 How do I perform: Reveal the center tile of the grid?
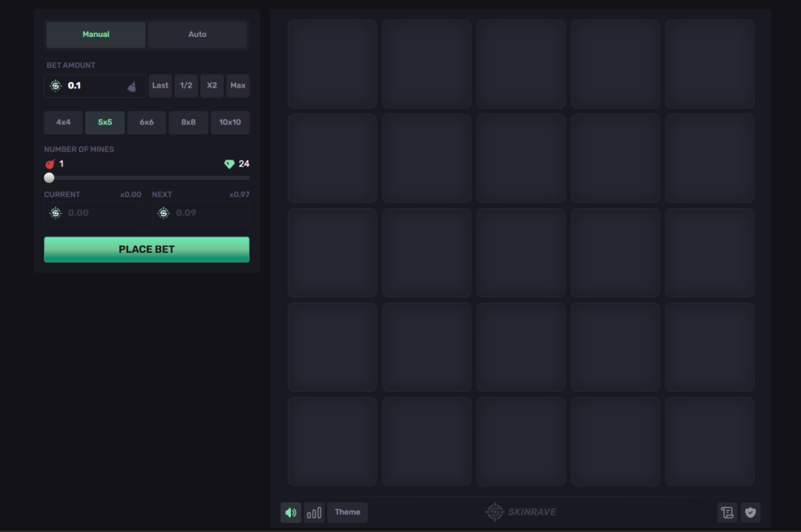point(521,253)
